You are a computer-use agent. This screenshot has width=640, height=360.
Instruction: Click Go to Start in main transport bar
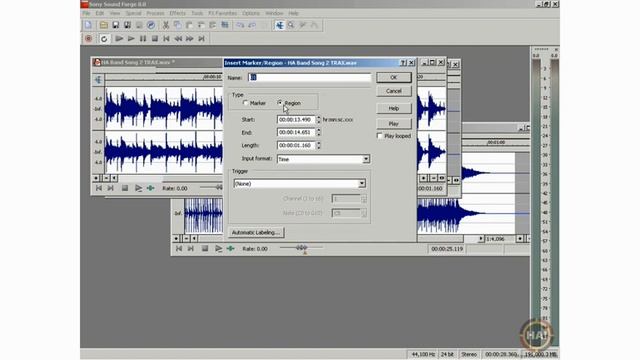pyautogui.click(x=166, y=39)
